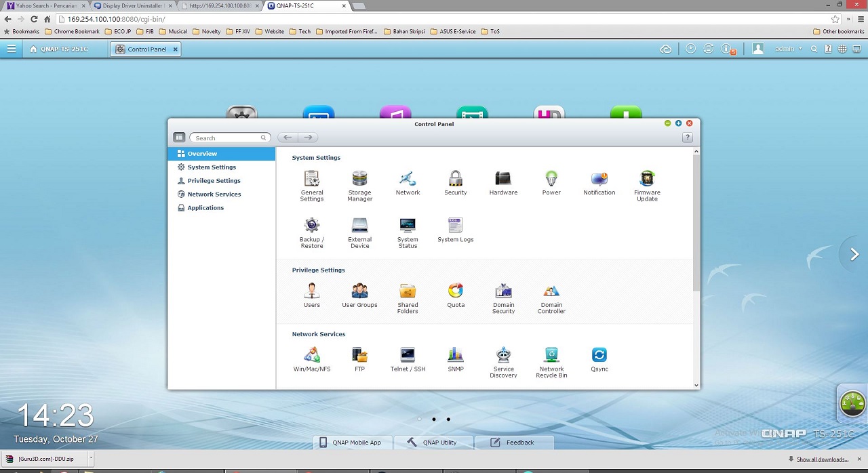Screen dimensions: 868x473
Task: Open Storage Manager in System Settings
Action: tap(359, 185)
